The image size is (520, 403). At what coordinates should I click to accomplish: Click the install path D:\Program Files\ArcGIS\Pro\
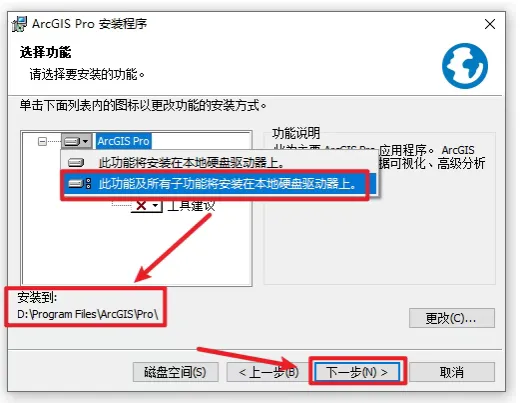88,314
